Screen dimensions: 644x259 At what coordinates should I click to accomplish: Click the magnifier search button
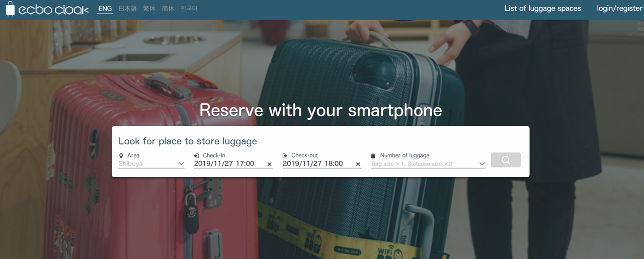click(x=506, y=160)
